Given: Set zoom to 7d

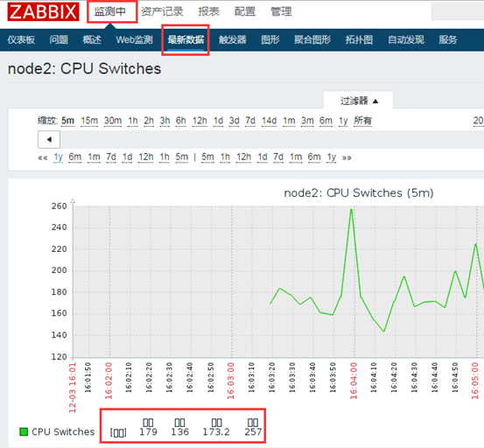Looking at the screenshot, I should (250, 121).
